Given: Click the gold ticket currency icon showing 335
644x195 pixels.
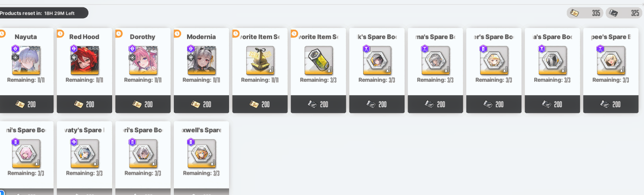Looking at the screenshot, I should click(x=575, y=13).
